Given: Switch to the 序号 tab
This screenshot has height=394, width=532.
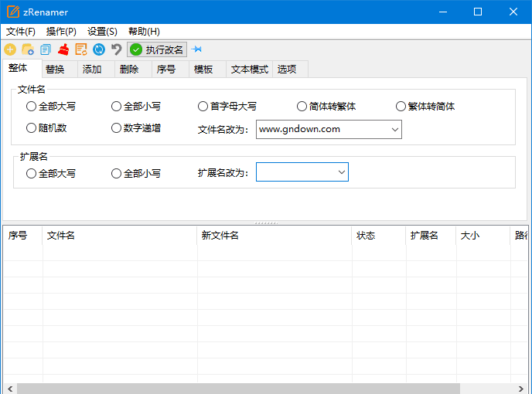Looking at the screenshot, I should (170, 70).
